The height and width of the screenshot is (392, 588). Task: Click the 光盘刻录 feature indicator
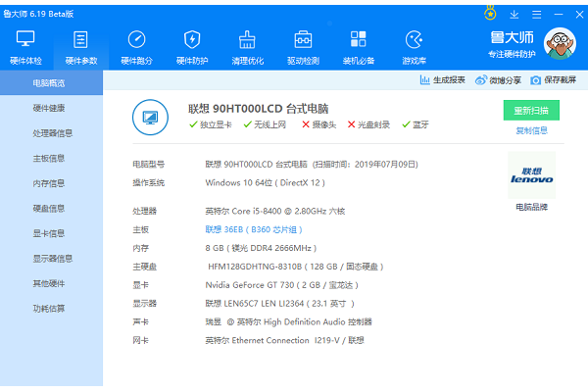tap(368, 124)
